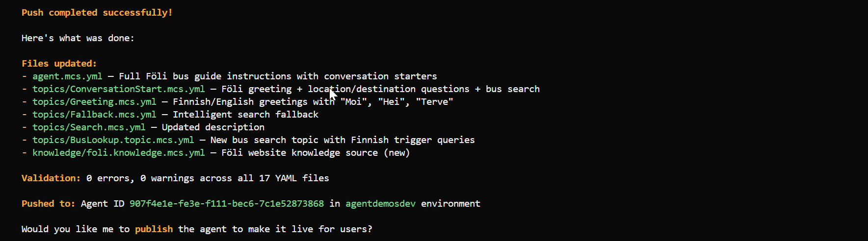
Task: Click the Pushed to label
Action: (x=49, y=204)
